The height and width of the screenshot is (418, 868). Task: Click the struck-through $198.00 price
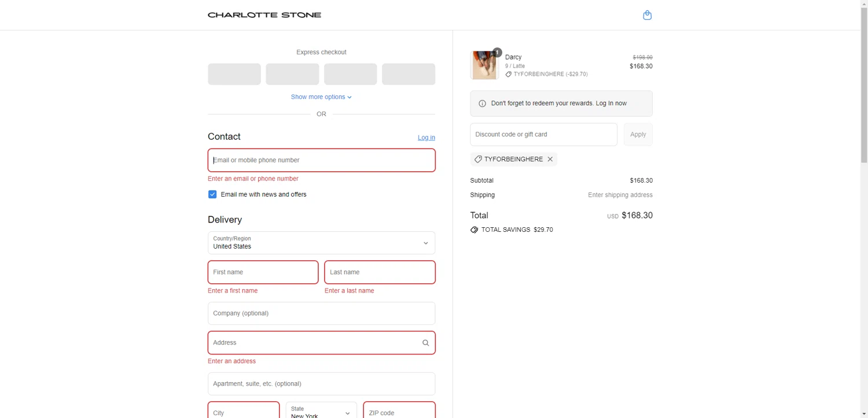pos(642,57)
